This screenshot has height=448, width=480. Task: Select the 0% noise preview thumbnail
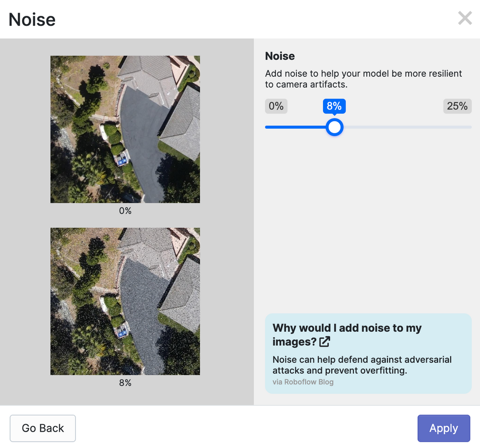coord(125,129)
